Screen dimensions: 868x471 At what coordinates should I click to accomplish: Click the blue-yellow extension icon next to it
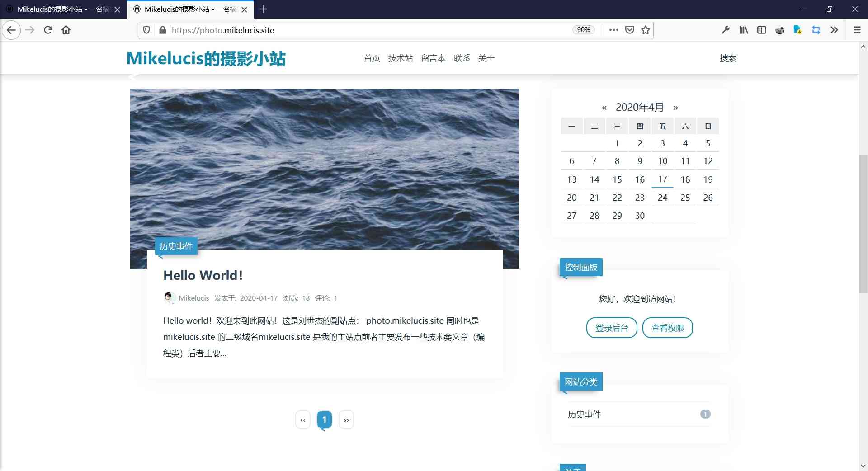[x=798, y=30]
